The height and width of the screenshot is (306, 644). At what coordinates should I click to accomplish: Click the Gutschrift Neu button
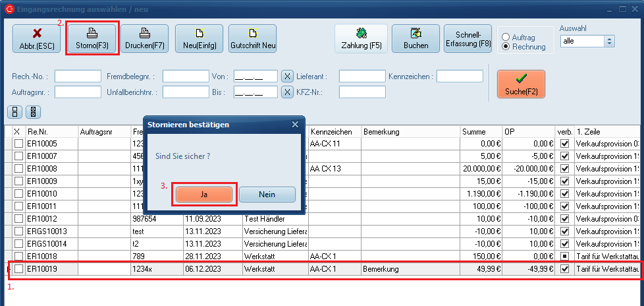253,38
